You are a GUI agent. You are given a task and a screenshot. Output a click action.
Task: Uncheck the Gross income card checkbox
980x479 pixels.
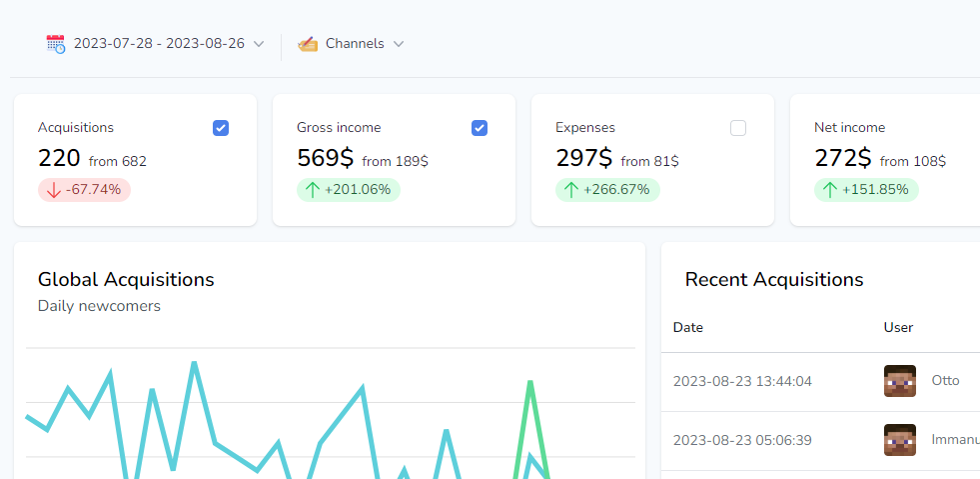[x=480, y=128]
